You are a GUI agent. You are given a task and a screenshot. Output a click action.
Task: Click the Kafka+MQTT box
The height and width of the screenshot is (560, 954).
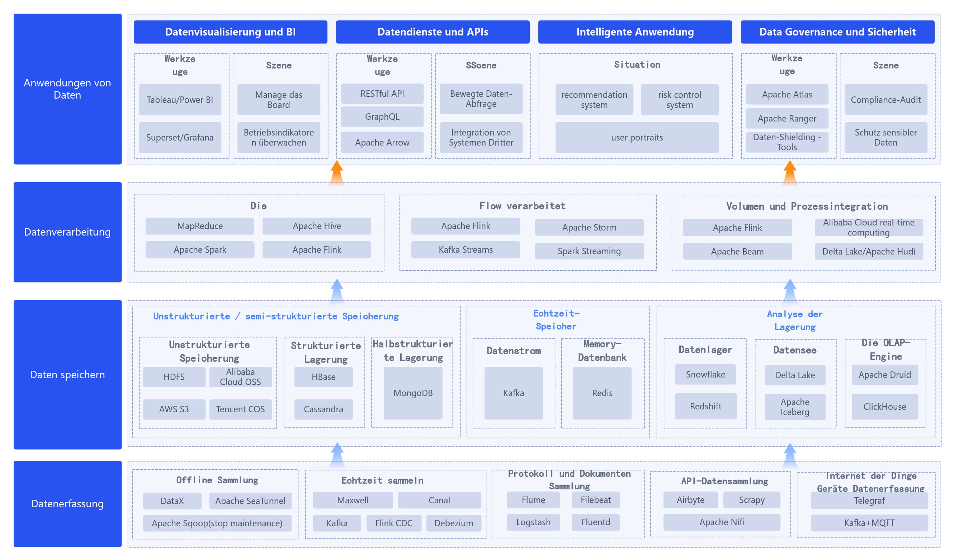click(869, 523)
